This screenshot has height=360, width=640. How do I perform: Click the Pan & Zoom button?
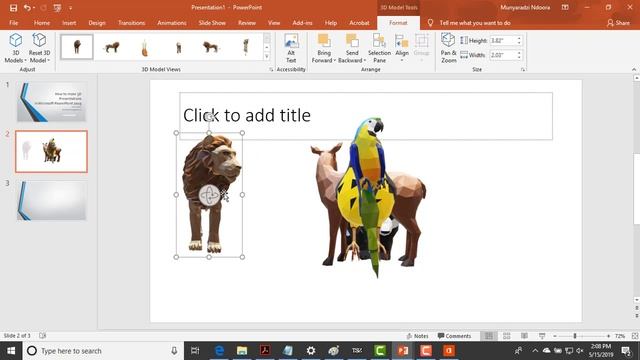448,48
